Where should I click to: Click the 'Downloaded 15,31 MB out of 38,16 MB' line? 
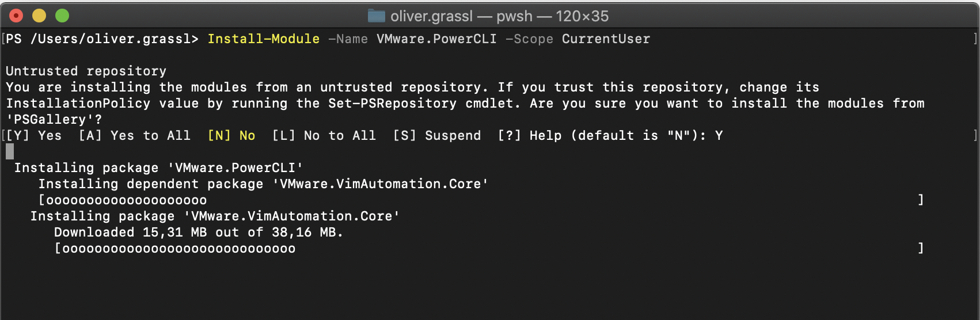click(x=199, y=232)
